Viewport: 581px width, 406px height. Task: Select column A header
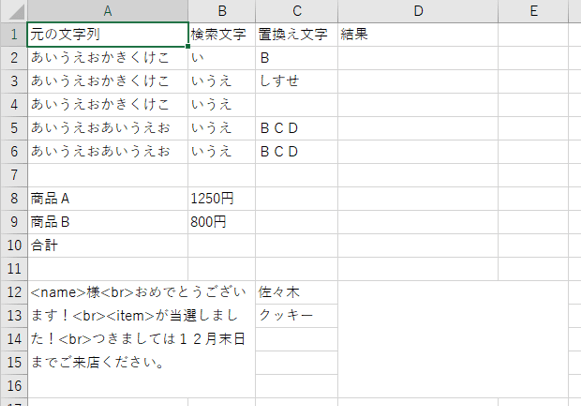107,11
